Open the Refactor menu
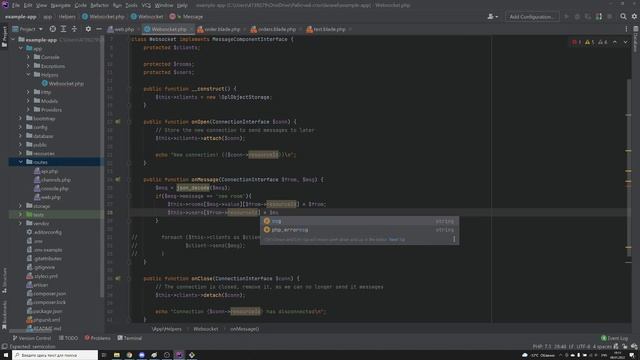 click(x=100, y=5)
